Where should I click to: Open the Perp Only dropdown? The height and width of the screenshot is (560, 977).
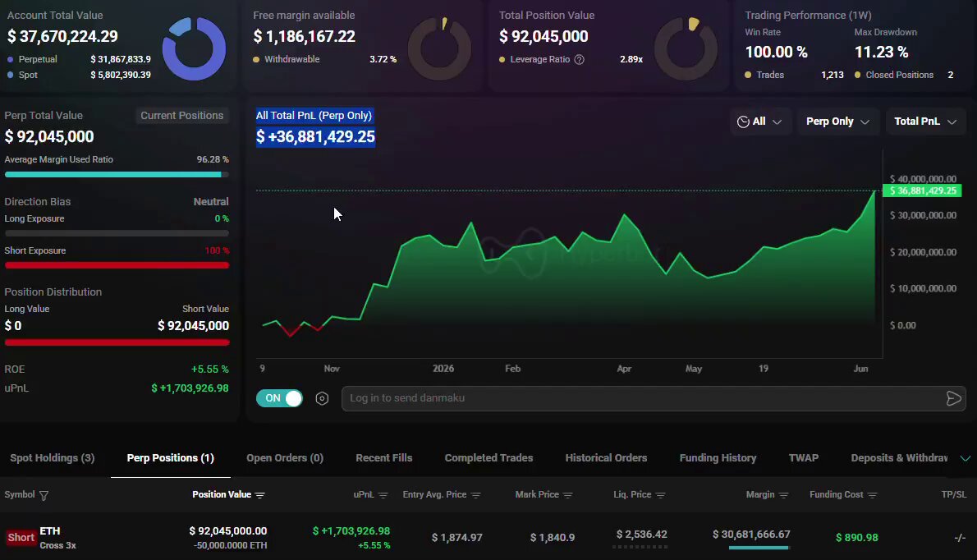click(837, 122)
